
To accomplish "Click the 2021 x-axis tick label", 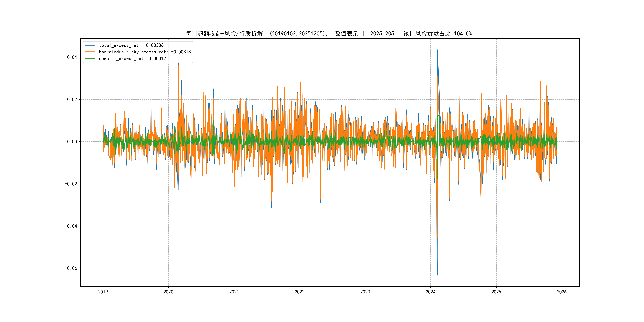I will [234, 292].
